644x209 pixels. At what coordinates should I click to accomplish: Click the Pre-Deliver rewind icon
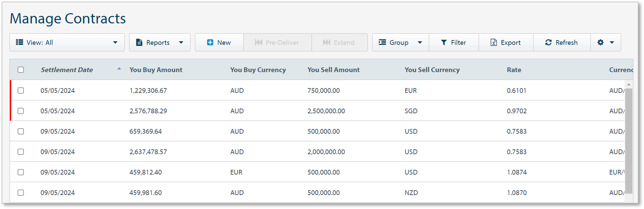(x=258, y=42)
